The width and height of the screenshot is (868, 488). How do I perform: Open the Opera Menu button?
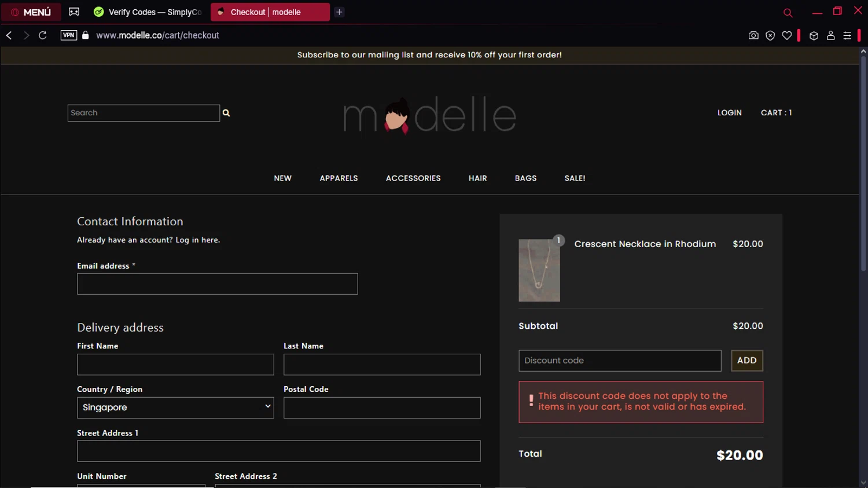31,12
